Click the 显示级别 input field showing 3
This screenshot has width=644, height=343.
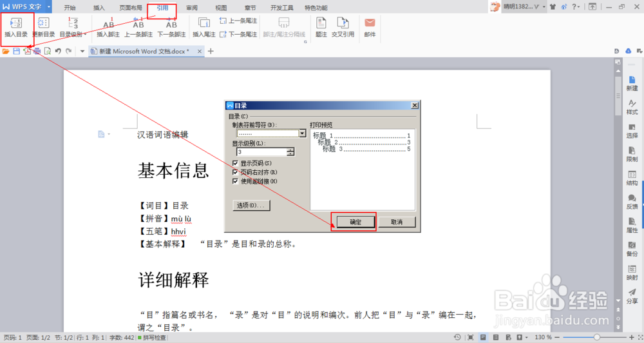[261, 152]
